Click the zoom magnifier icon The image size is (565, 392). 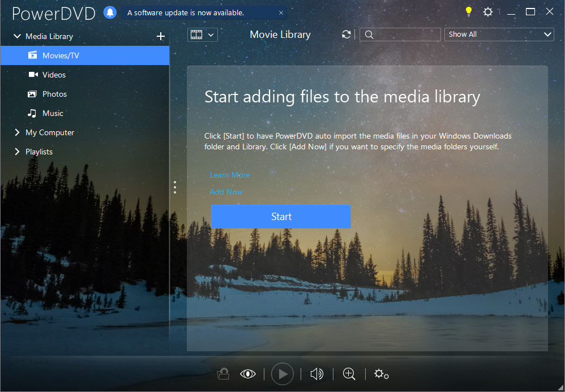(349, 374)
